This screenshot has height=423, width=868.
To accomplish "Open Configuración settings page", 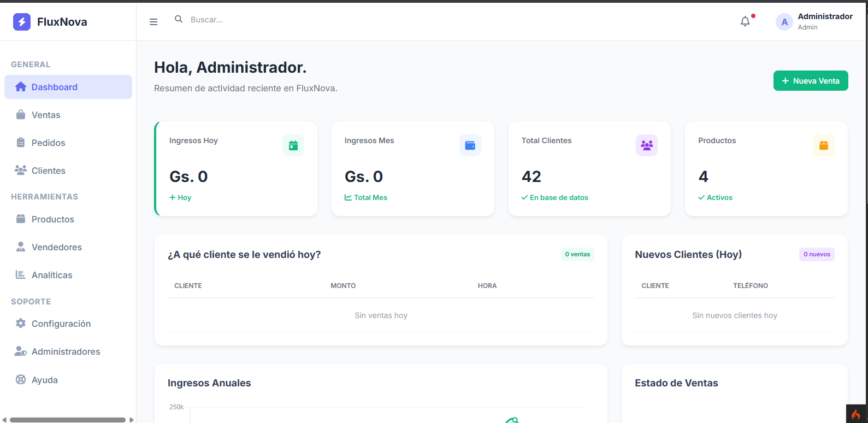I will click(61, 324).
